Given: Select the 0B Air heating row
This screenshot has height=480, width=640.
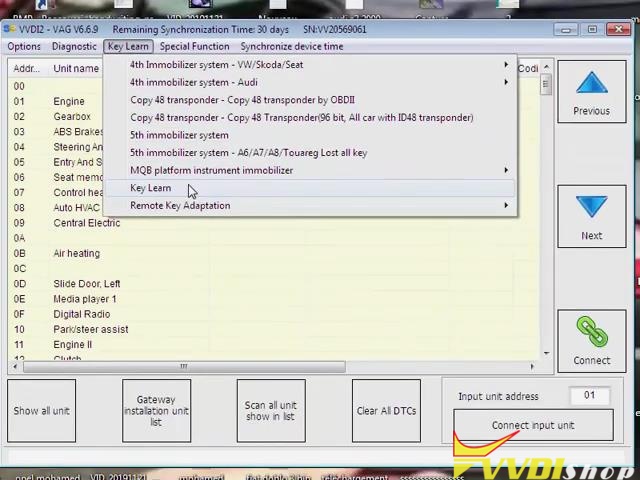Looking at the screenshot, I should [273, 253].
